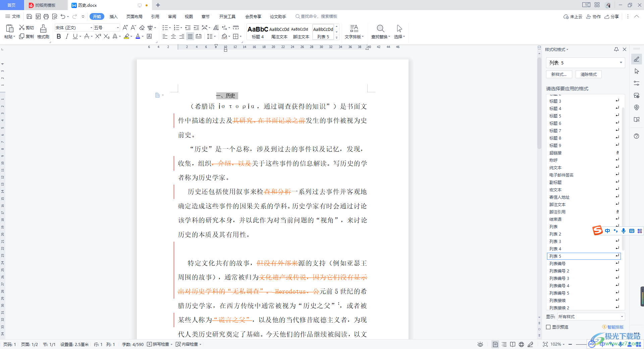644x349 pixels.
Task: Increase font size with A+ icon
Action: [x=125, y=28]
